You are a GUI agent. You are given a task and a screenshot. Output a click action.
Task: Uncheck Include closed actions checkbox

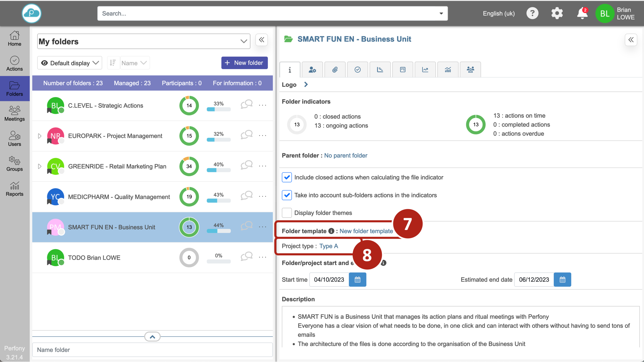click(287, 177)
